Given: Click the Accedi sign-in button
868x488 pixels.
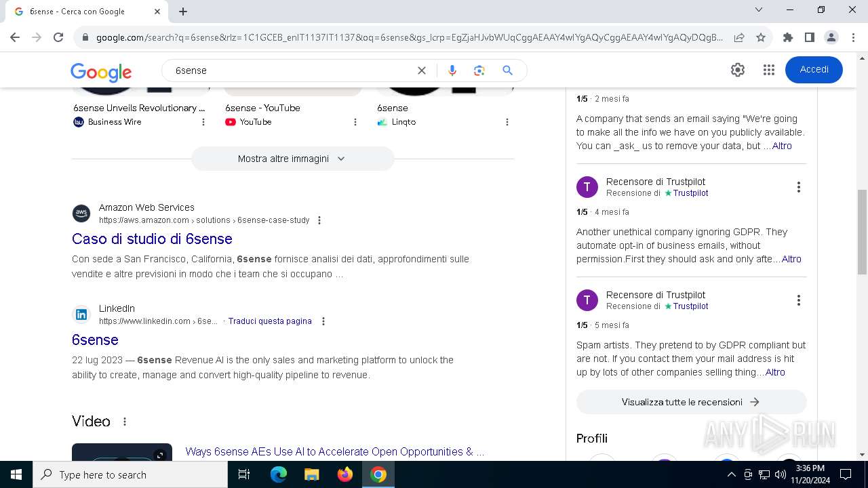Looking at the screenshot, I should point(814,70).
